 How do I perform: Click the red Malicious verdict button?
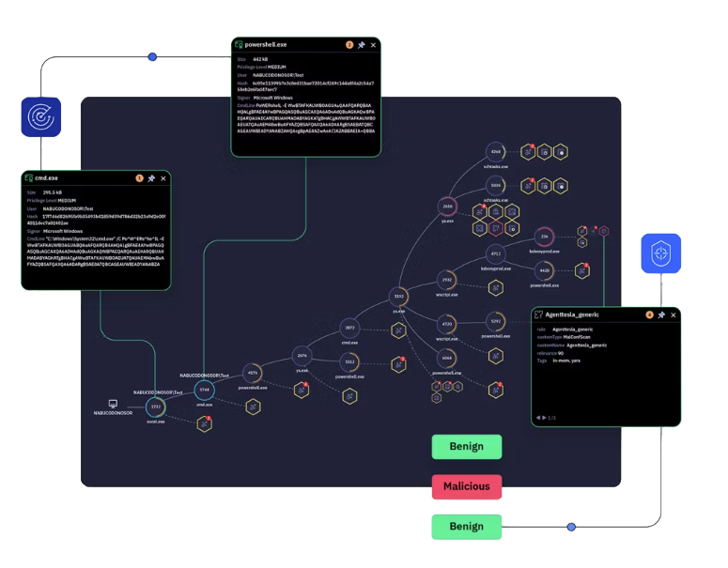click(x=467, y=486)
